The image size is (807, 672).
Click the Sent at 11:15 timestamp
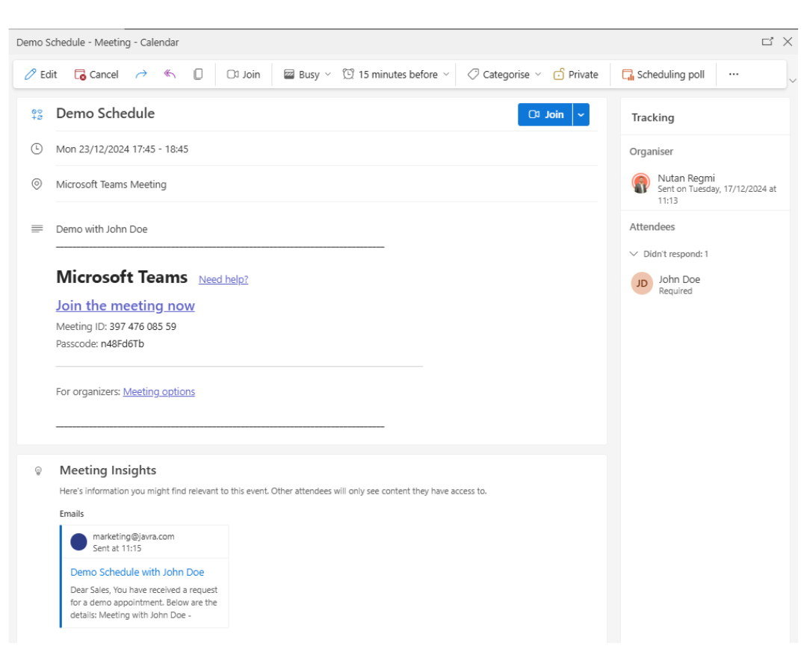point(117,548)
